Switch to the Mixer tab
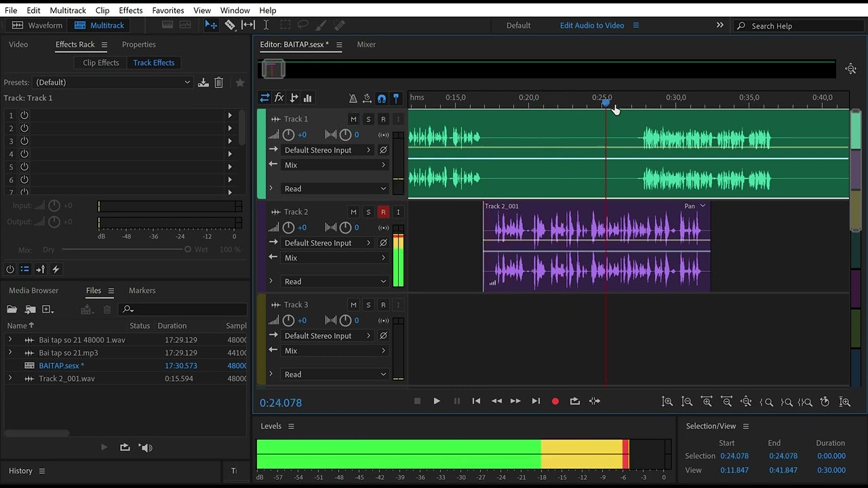Image resolution: width=868 pixels, height=488 pixels. tap(366, 44)
